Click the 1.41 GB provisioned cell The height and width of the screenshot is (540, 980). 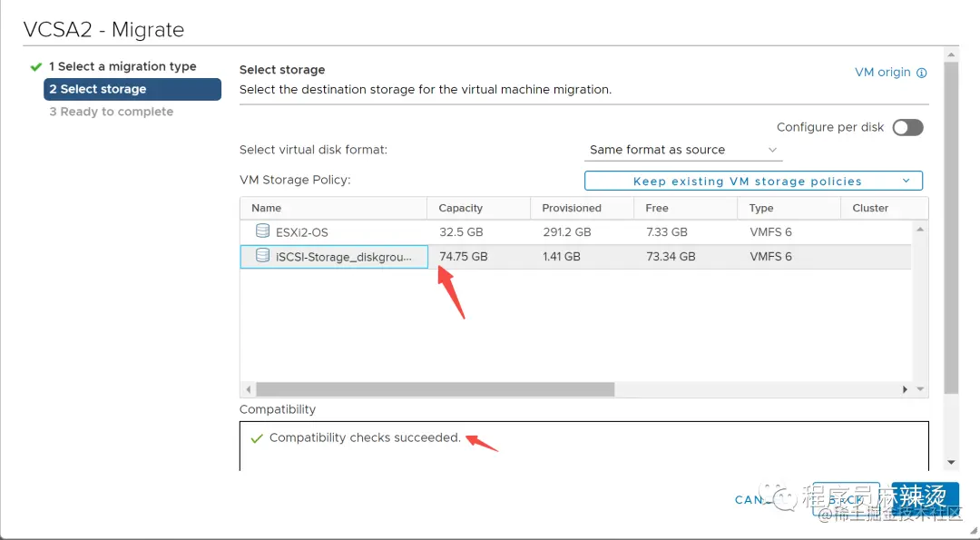pos(562,256)
